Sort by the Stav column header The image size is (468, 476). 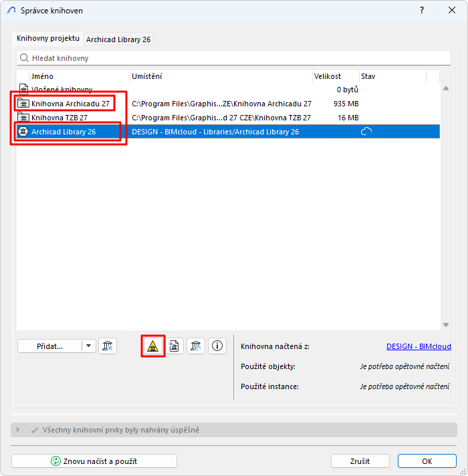[x=392, y=76]
